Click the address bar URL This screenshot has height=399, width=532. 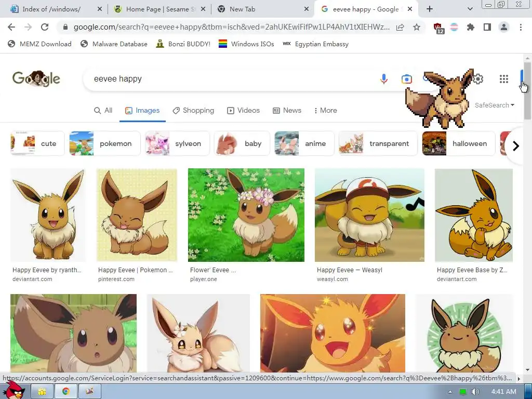pyautogui.click(x=231, y=27)
